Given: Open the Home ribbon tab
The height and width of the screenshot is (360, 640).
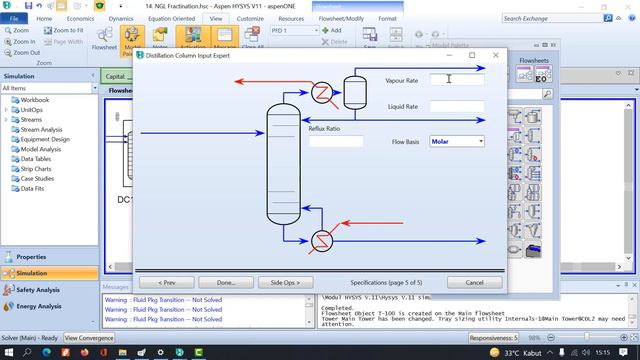Looking at the screenshot, I should [44, 19].
